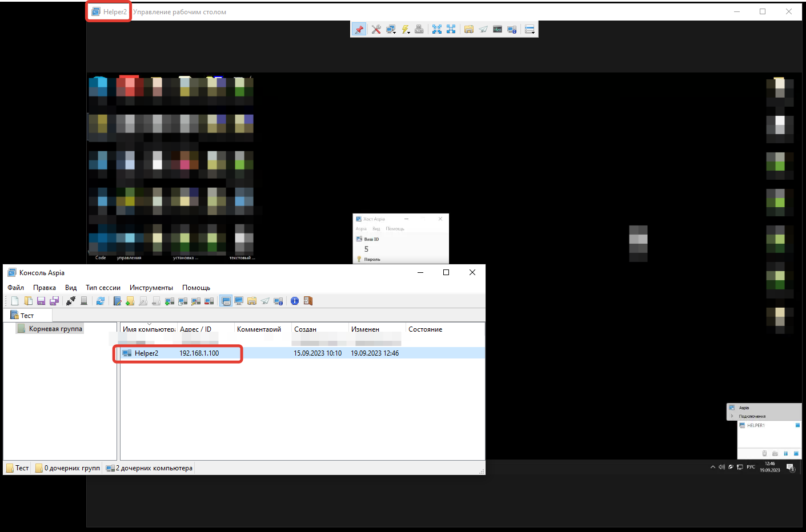Expand the rightmost session toolbar menu dropdown

pos(530,30)
